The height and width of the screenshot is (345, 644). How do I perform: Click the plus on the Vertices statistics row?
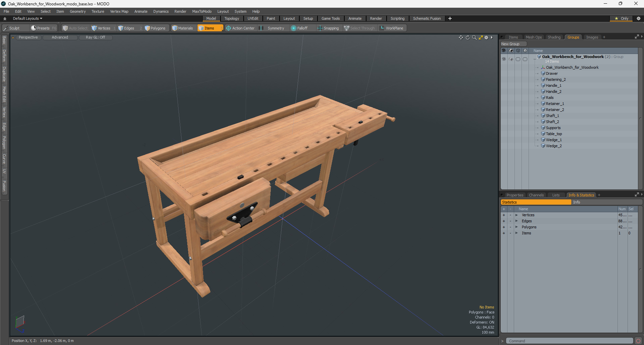(x=503, y=215)
